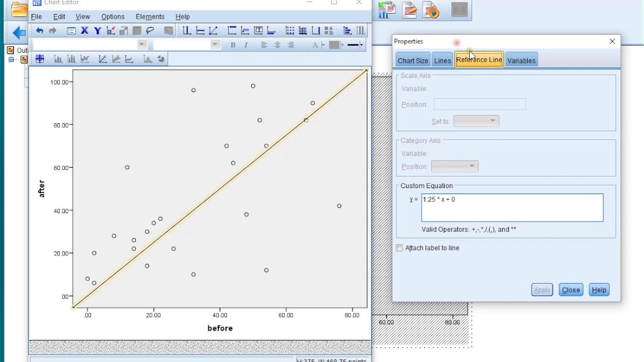Viewport: 644px width, 362px height.
Task: Switch to Lines tab
Action: tap(443, 60)
